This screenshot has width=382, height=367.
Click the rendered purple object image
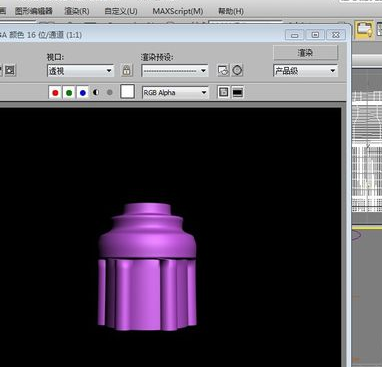pos(147,267)
